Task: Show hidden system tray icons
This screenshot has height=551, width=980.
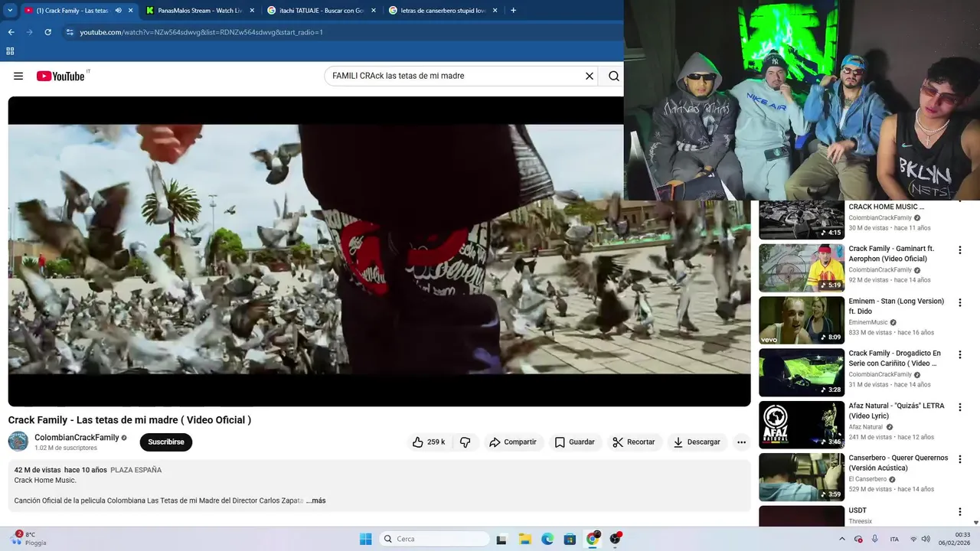Action: pos(842,539)
